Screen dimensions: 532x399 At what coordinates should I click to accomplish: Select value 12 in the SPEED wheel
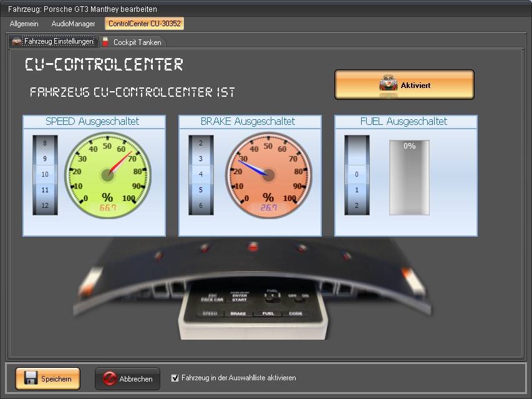click(x=45, y=205)
